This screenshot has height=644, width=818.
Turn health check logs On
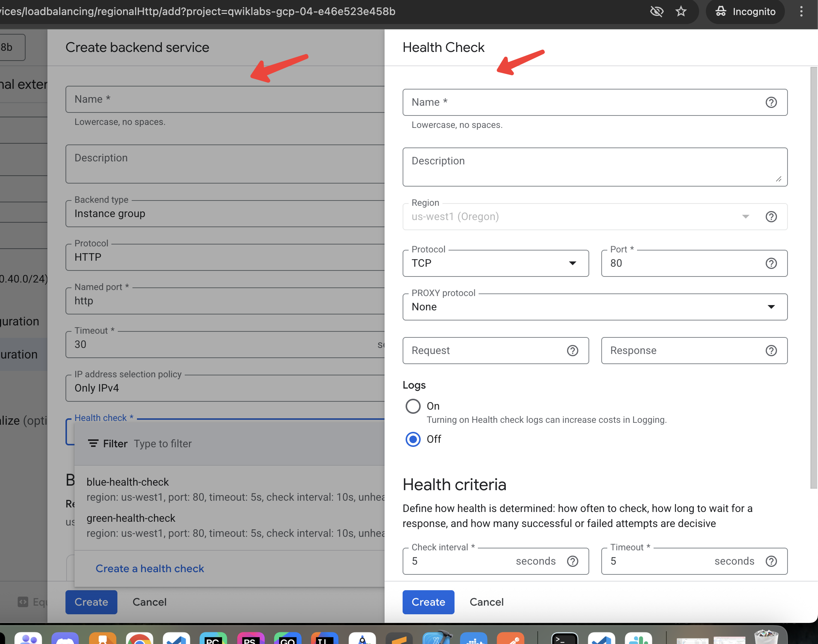click(x=413, y=406)
